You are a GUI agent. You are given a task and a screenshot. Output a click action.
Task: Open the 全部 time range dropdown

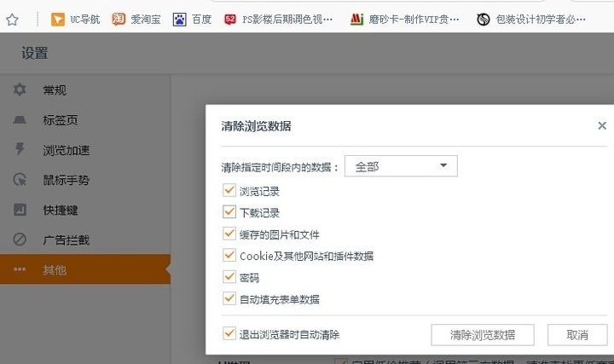pyautogui.click(x=401, y=166)
